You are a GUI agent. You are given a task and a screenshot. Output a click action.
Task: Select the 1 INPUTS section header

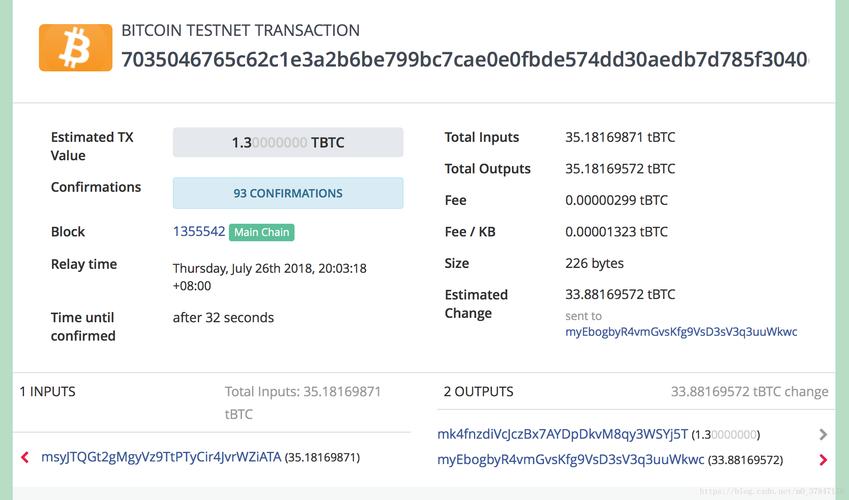[x=48, y=392]
